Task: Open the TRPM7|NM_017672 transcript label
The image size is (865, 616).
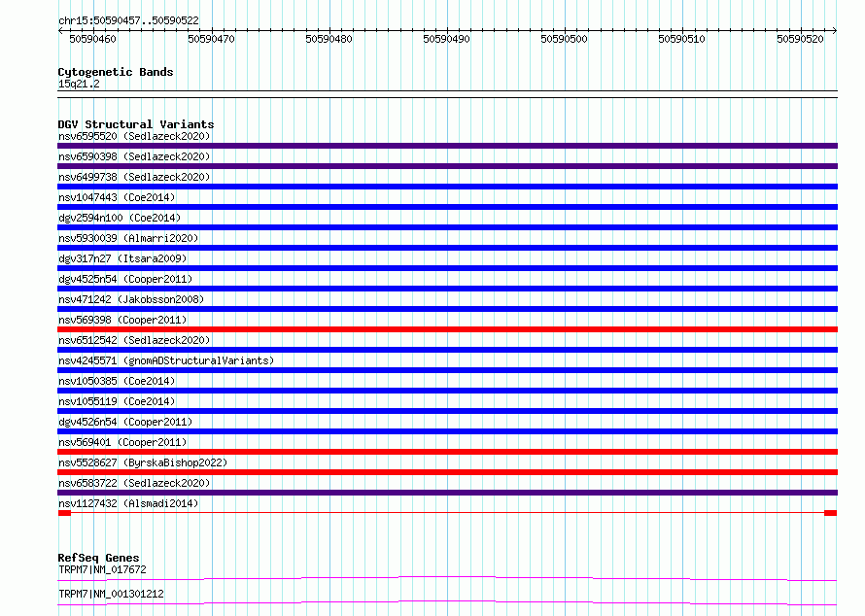Action: pos(102,569)
